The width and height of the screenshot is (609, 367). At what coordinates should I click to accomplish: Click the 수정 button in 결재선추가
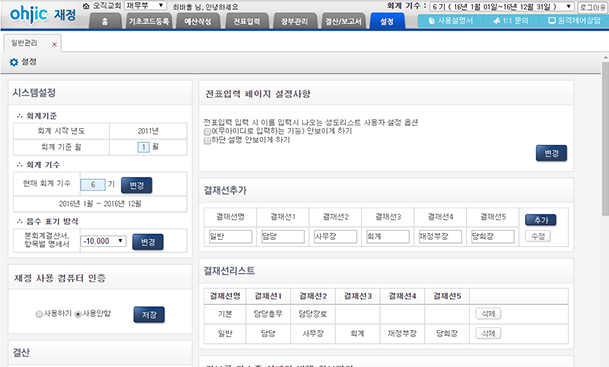pos(538,236)
